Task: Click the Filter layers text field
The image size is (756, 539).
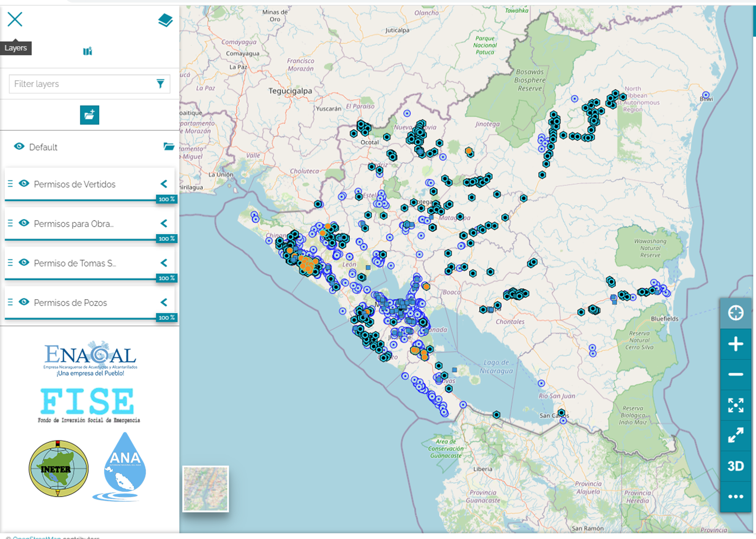Action: click(x=80, y=84)
